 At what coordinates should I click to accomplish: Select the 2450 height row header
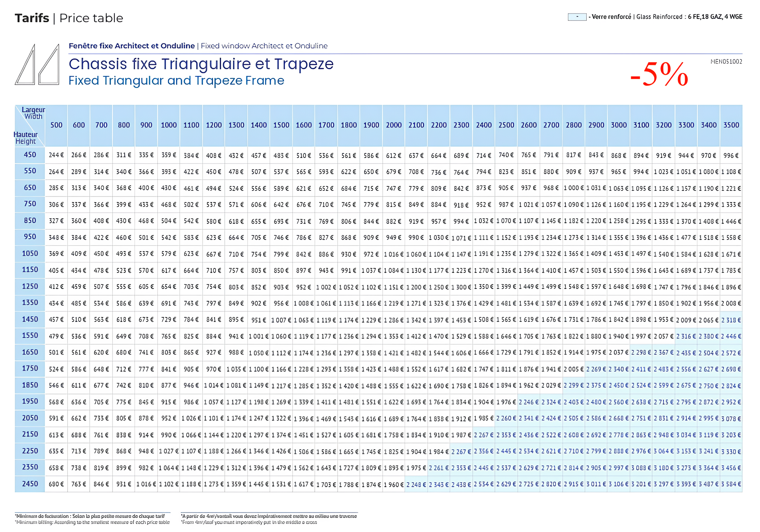30,484
